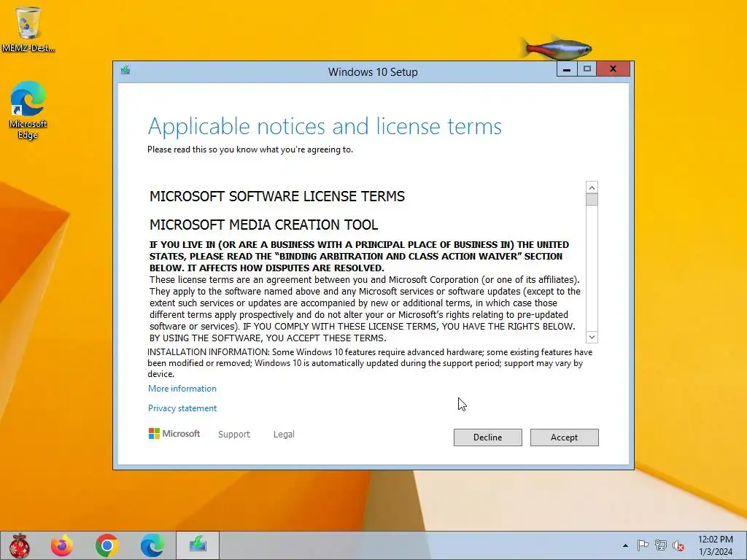Decline the license terms
The image size is (747, 560).
pos(487,437)
